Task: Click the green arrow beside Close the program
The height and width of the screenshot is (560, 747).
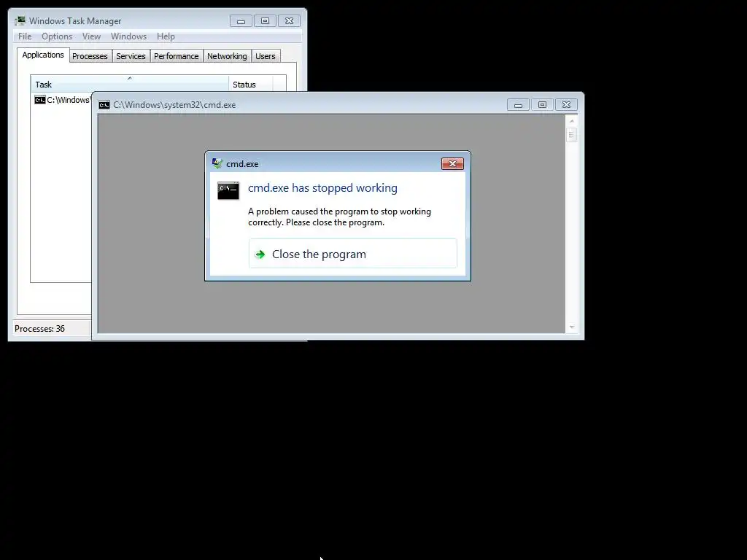Action: (x=260, y=254)
